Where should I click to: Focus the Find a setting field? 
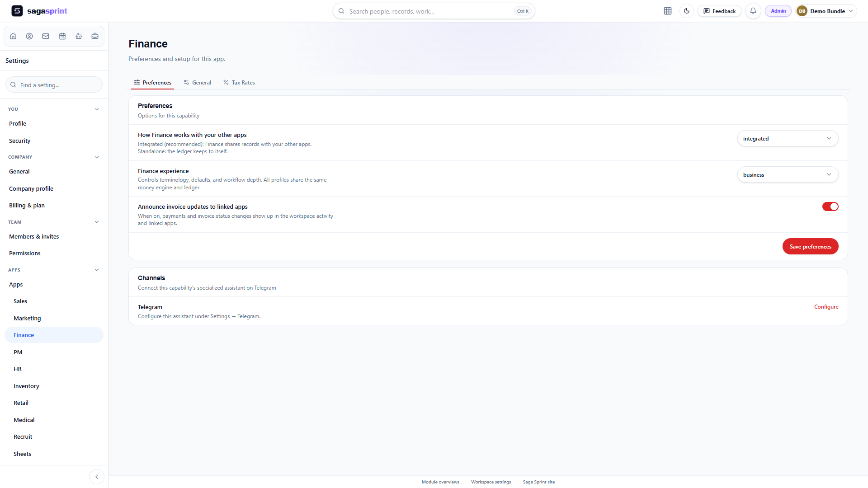[54, 84]
